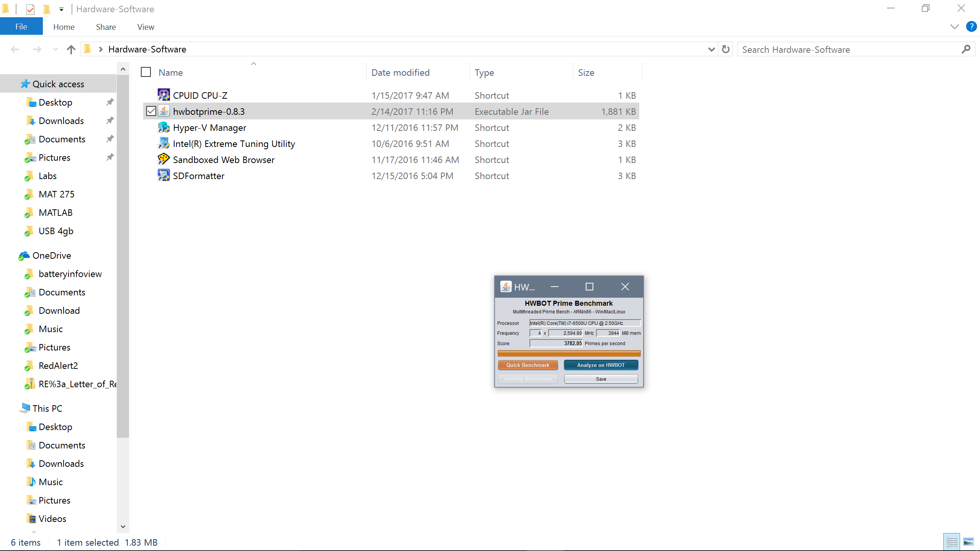Click the disabled Stability Benchmark button
This screenshot has width=980, height=551.
[x=528, y=379]
